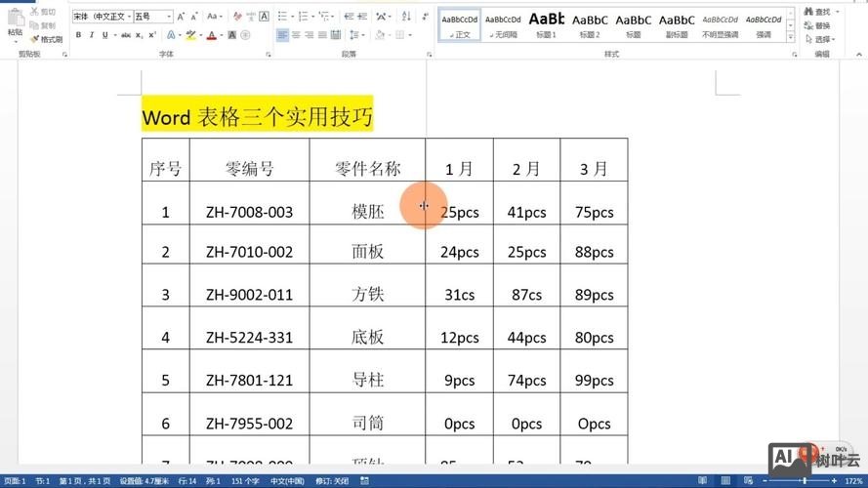The image size is (868, 488).
Task: Open the font color dropdown arrow
Action: (x=221, y=35)
